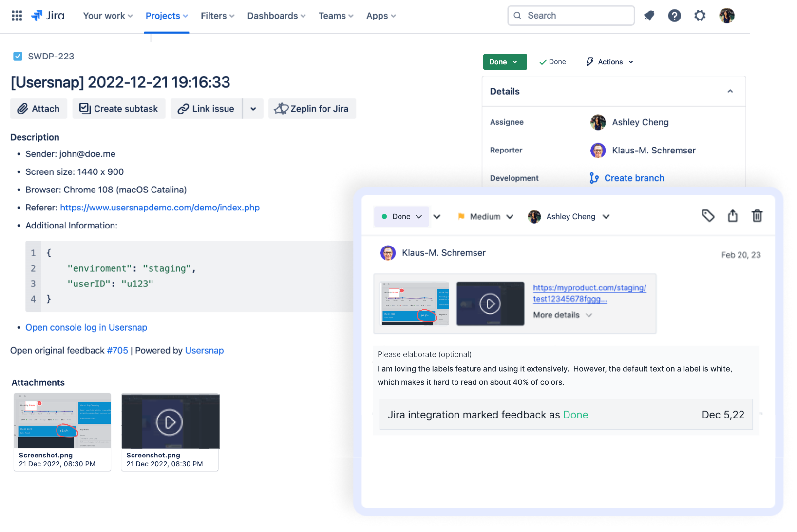The image size is (797, 532).
Task: Click the Search field
Action: point(570,16)
